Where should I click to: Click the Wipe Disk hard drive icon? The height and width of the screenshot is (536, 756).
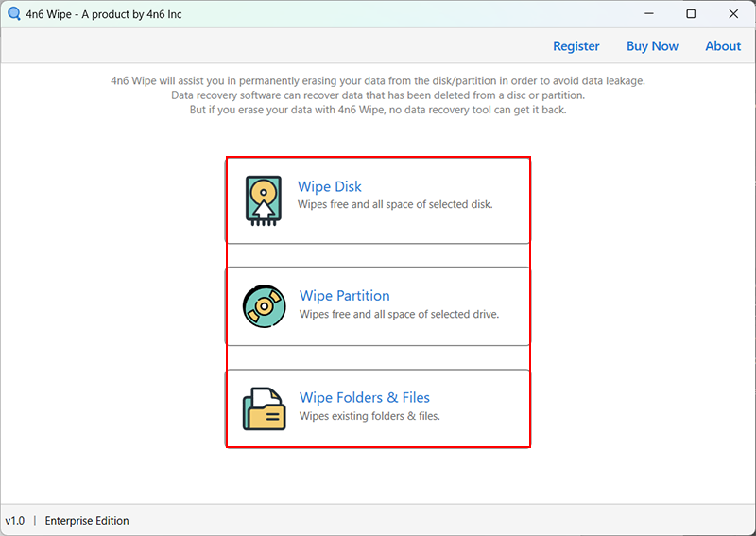tap(264, 200)
